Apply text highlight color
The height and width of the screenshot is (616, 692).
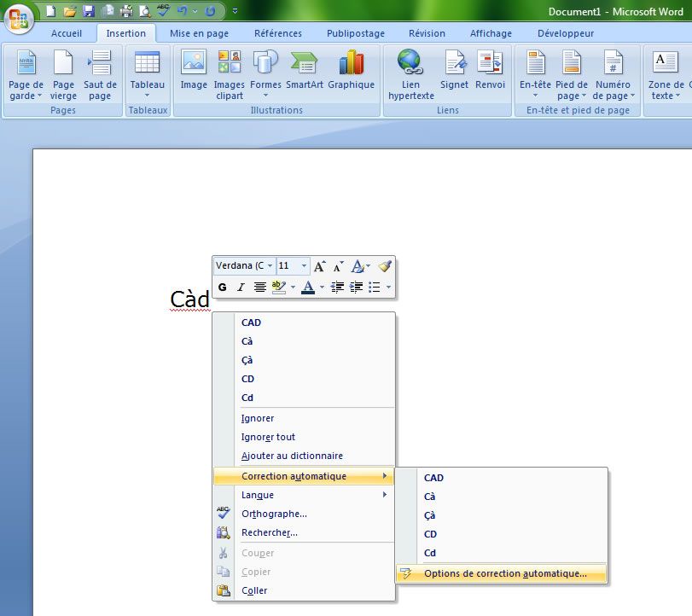point(279,288)
